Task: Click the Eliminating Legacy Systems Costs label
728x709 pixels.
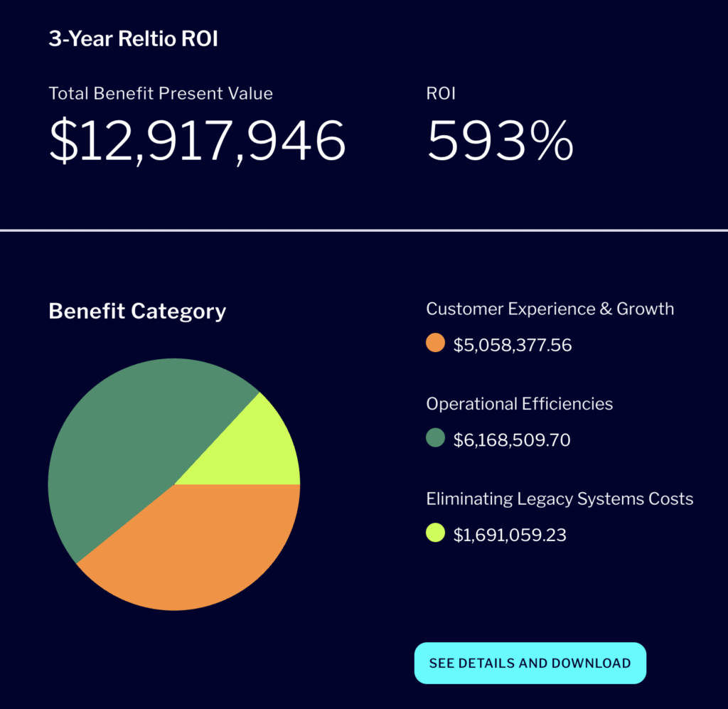Action: pyautogui.click(x=560, y=499)
